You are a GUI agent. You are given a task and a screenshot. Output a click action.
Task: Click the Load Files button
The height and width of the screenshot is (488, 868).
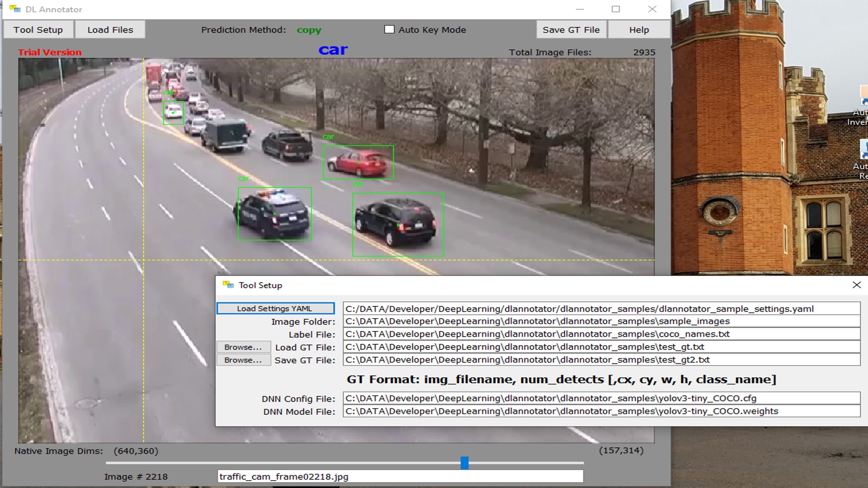tap(110, 30)
